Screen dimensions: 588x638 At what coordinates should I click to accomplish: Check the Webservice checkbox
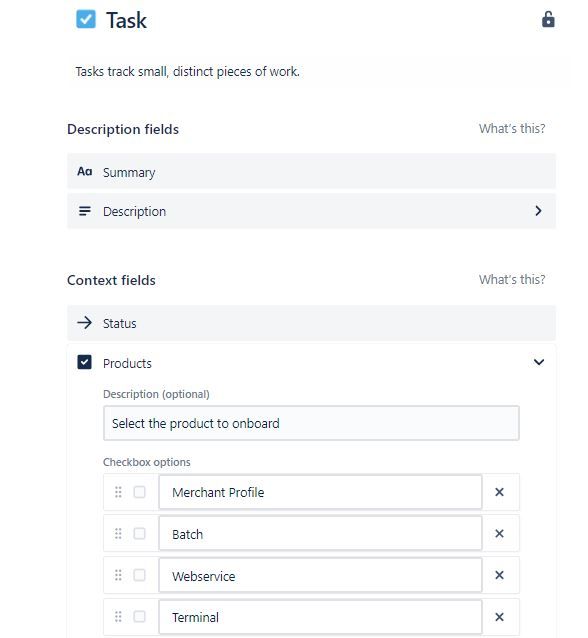(139, 575)
